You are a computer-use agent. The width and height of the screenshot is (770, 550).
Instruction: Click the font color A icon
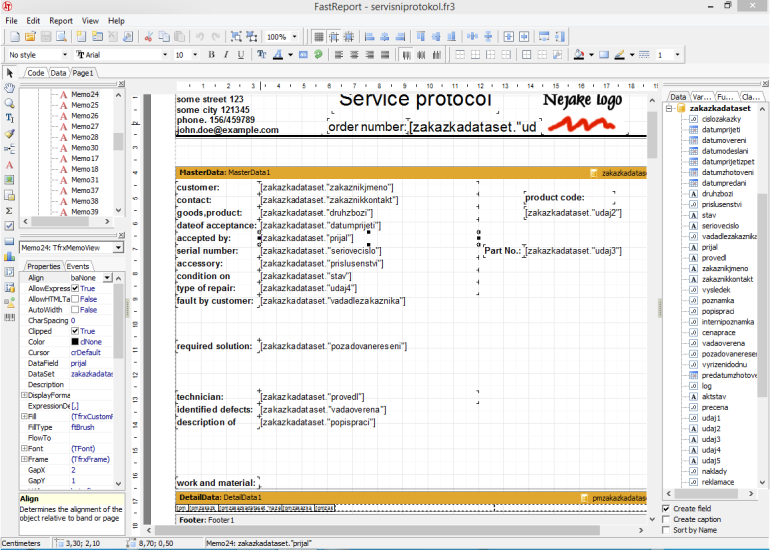tap(278, 55)
